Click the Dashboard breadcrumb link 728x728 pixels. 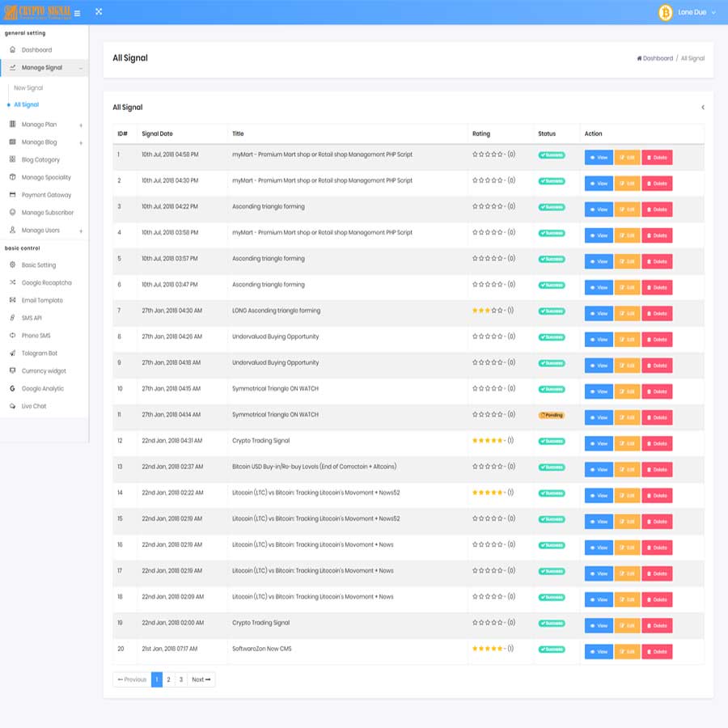tap(657, 58)
